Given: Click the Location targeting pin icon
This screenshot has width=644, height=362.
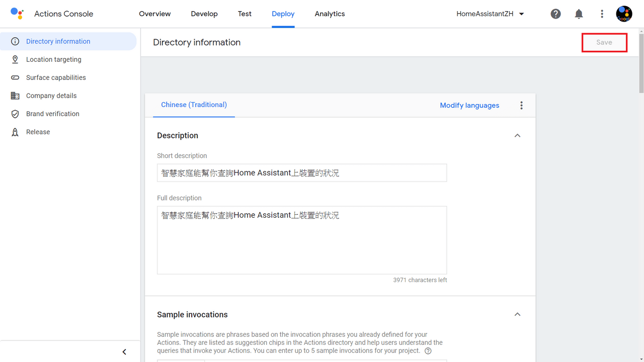Looking at the screenshot, I should pyautogui.click(x=15, y=59).
